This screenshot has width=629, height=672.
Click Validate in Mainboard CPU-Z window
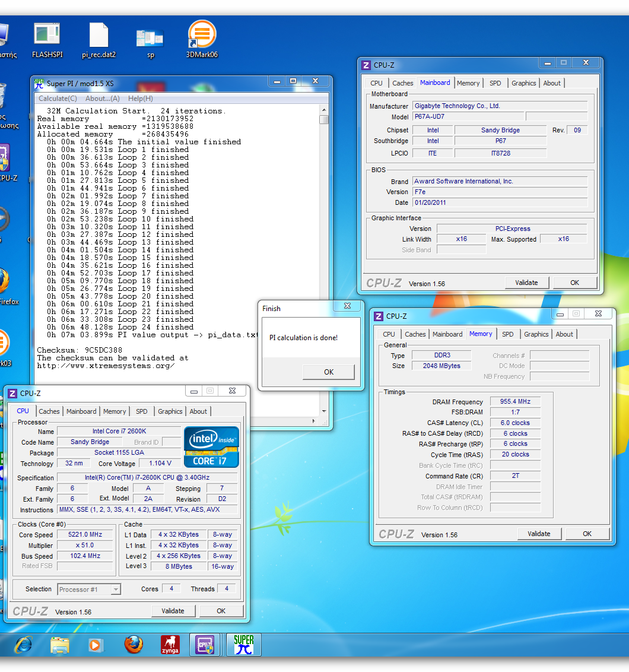(x=526, y=283)
